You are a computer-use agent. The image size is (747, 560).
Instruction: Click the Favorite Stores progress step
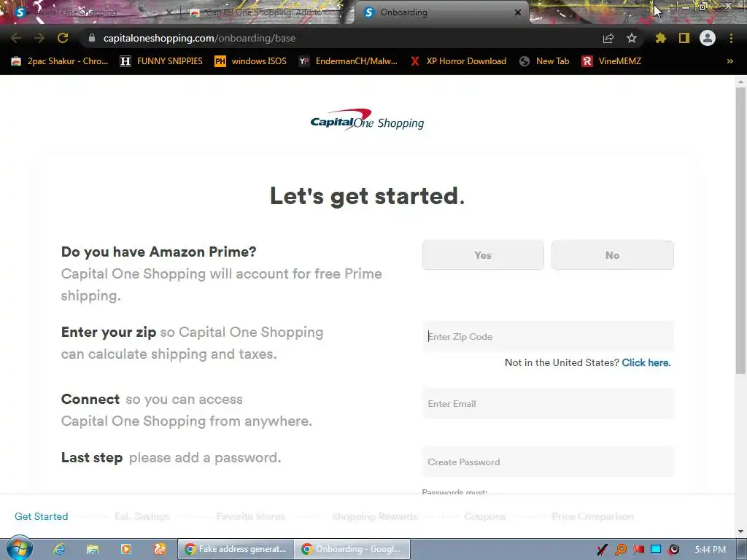251,516
